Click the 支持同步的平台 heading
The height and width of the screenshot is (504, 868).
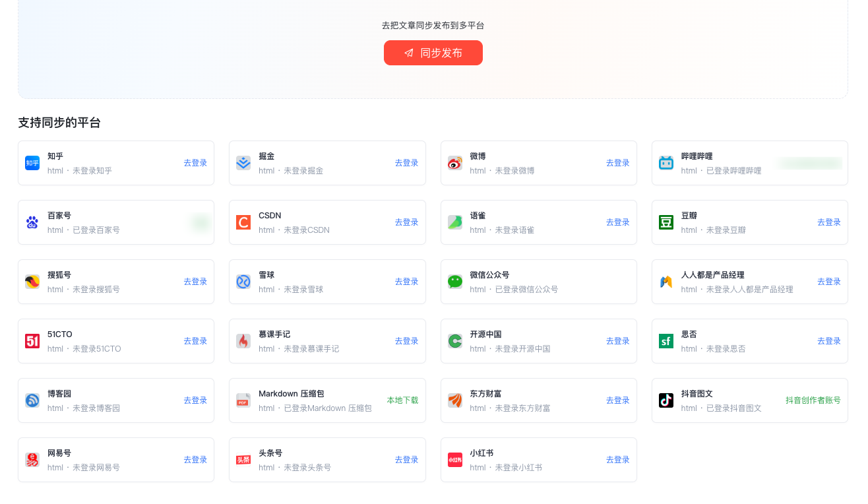(x=59, y=123)
